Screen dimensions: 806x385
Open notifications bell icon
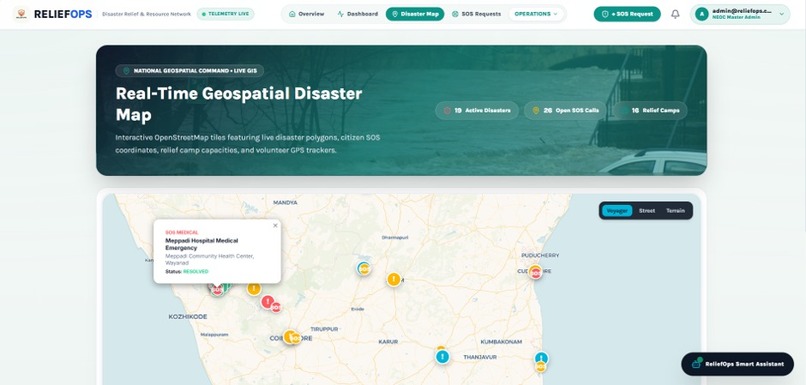(x=675, y=14)
